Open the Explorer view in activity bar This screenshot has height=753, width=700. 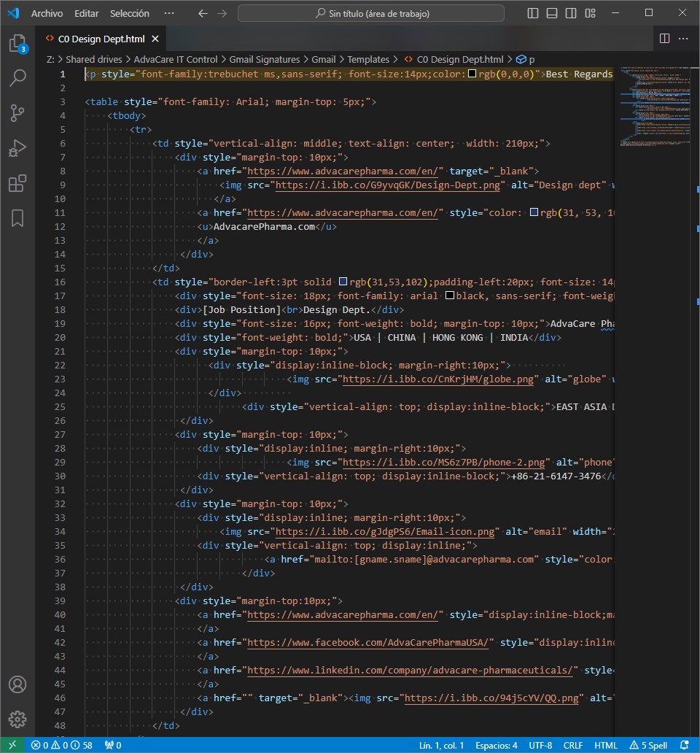[17, 43]
